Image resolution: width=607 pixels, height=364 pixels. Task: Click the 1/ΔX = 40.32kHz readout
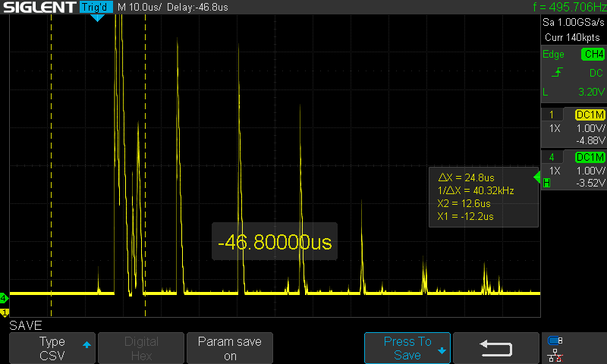click(476, 190)
